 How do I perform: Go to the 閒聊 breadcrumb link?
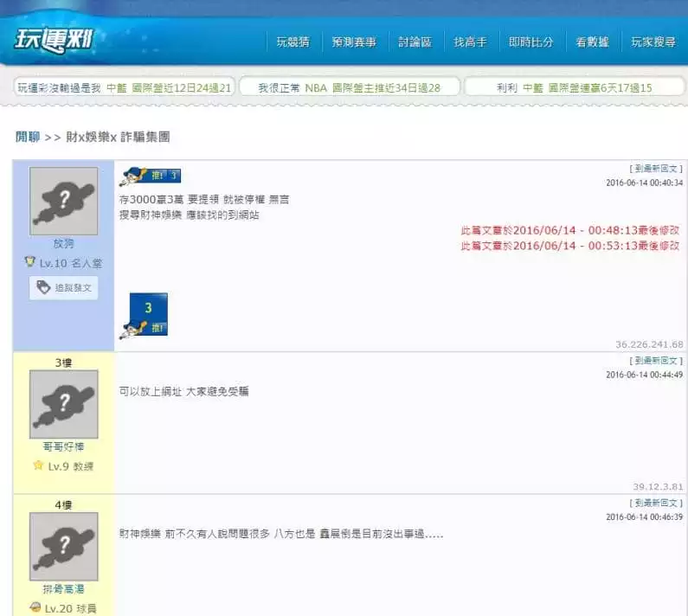28,137
